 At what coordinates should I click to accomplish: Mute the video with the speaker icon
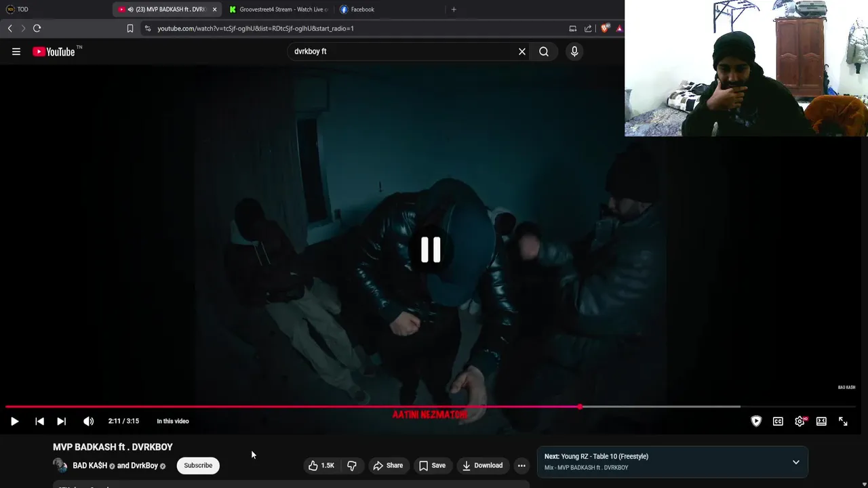coord(88,421)
